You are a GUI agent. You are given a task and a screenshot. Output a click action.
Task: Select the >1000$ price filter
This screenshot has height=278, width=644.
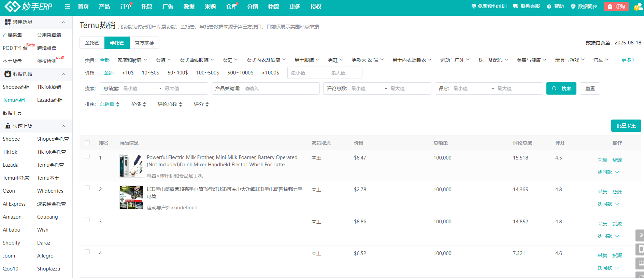270,73
